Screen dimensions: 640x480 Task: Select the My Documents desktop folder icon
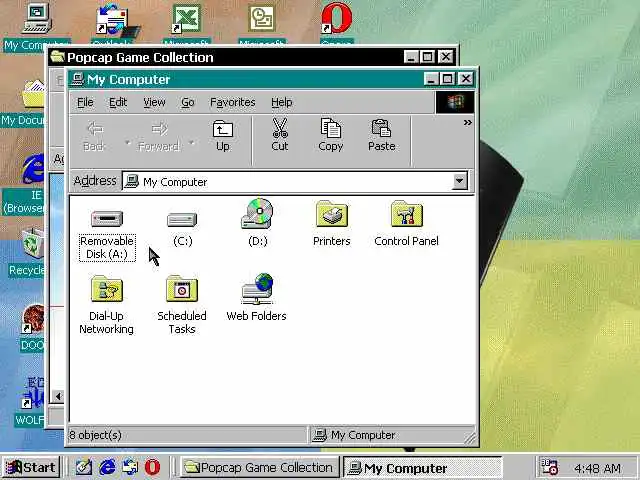[x=33, y=94]
